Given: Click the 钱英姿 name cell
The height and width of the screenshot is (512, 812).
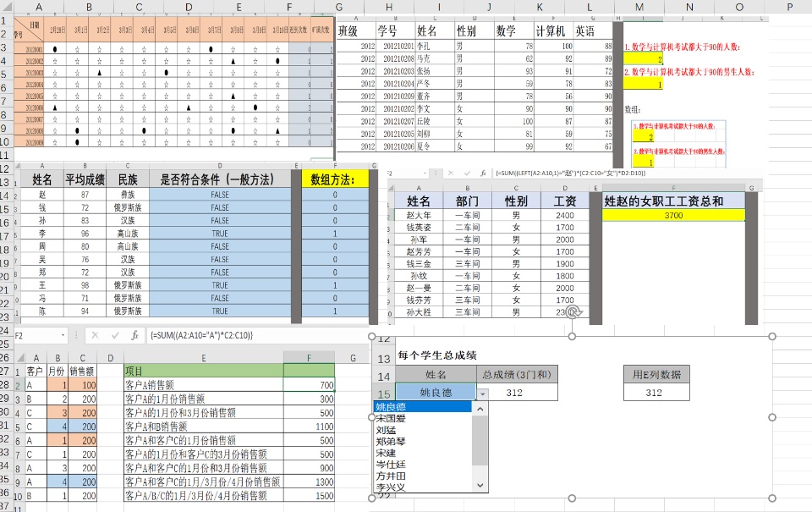Looking at the screenshot, I should (x=419, y=228).
